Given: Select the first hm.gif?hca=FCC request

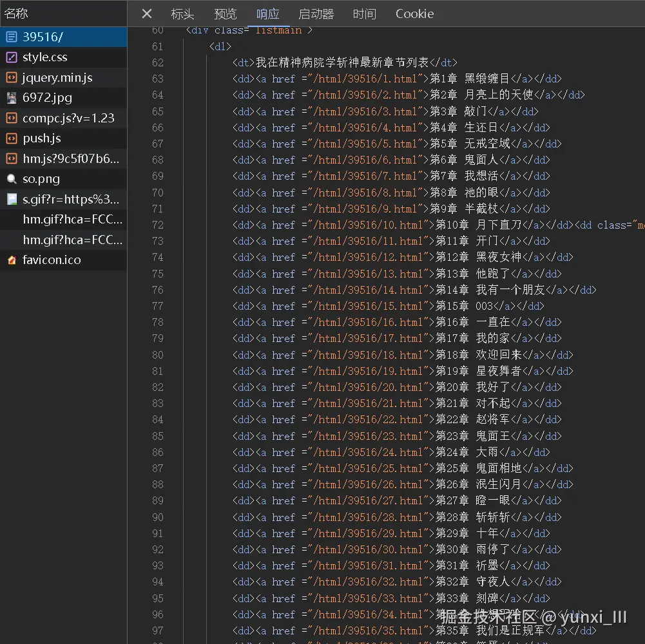Looking at the screenshot, I should click(x=63, y=219).
